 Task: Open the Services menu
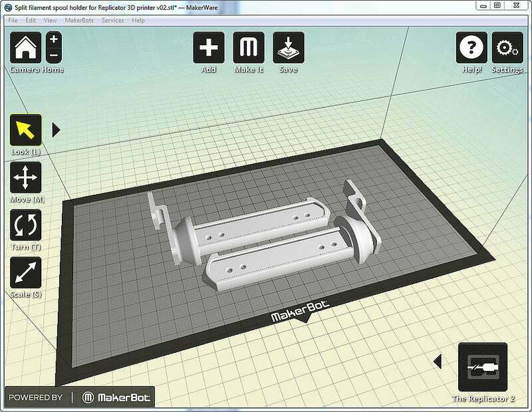(x=112, y=21)
